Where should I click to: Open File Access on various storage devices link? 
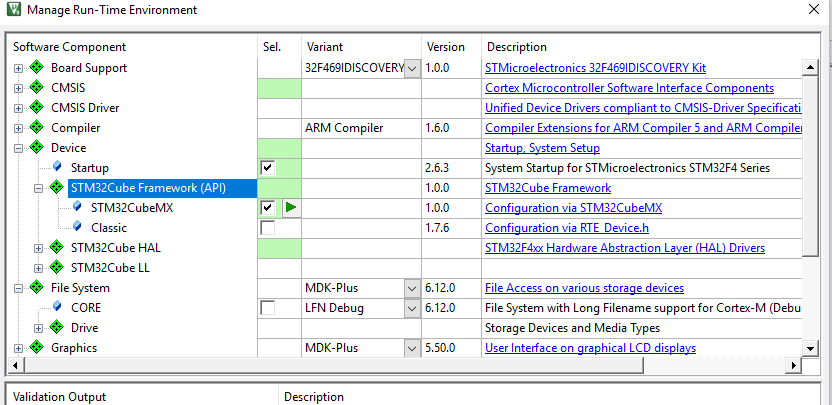(584, 288)
